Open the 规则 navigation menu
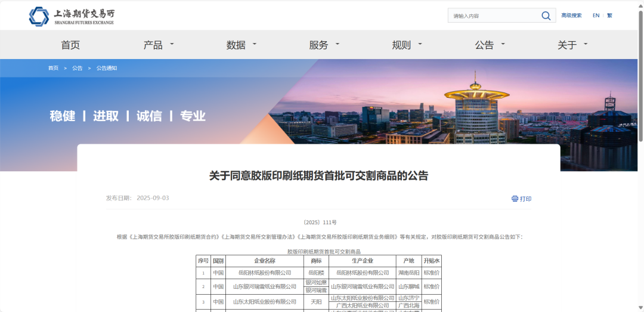This screenshot has height=312, width=644. pyautogui.click(x=401, y=45)
